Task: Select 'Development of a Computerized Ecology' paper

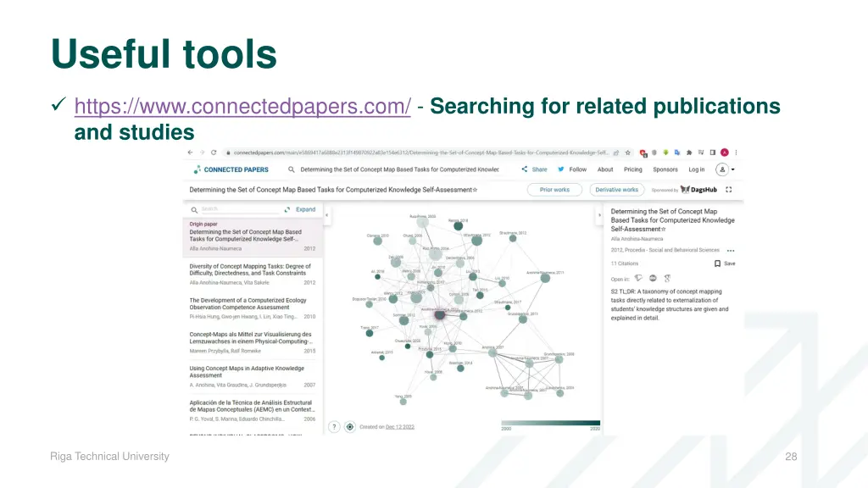Action: click(x=253, y=308)
